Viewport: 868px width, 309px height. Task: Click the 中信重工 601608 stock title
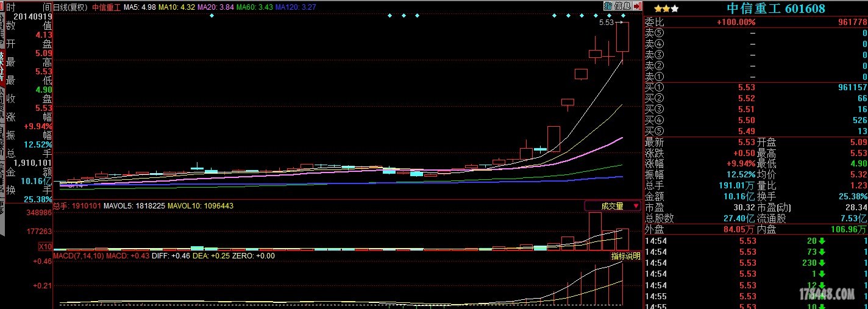pyautogui.click(x=776, y=9)
